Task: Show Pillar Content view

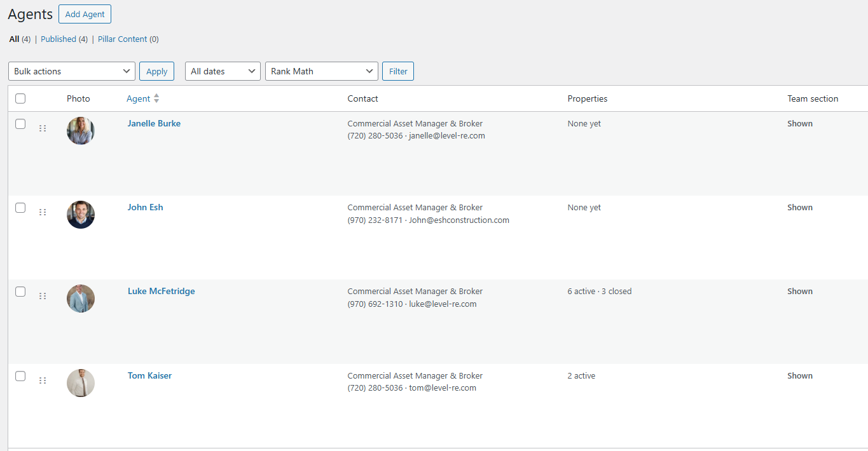Action: coord(128,39)
